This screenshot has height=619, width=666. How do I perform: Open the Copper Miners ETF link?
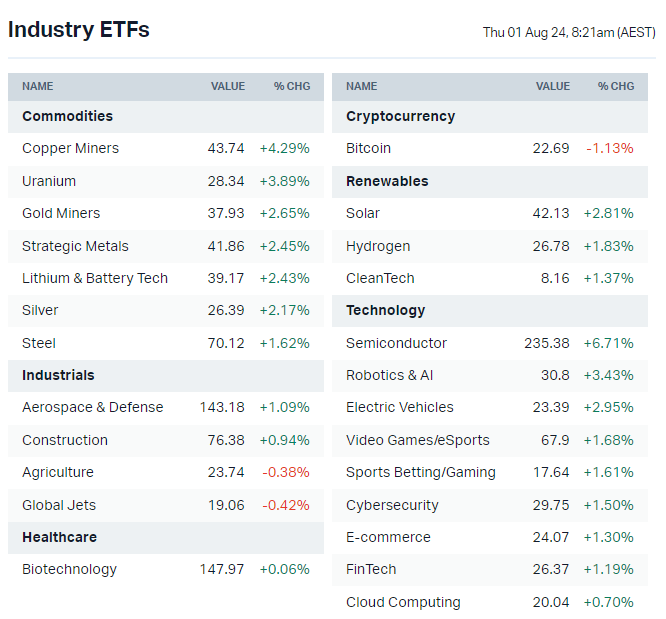(x=70, y=148)
